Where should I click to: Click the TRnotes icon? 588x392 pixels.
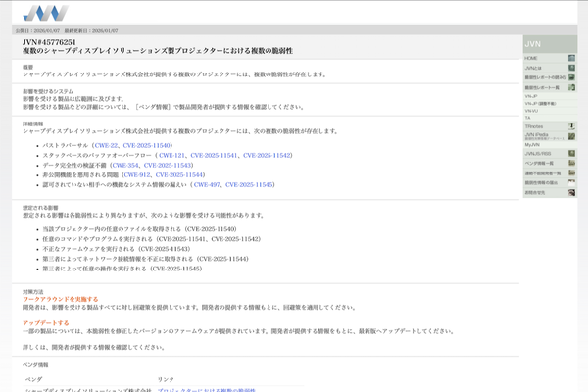(571, 126)
